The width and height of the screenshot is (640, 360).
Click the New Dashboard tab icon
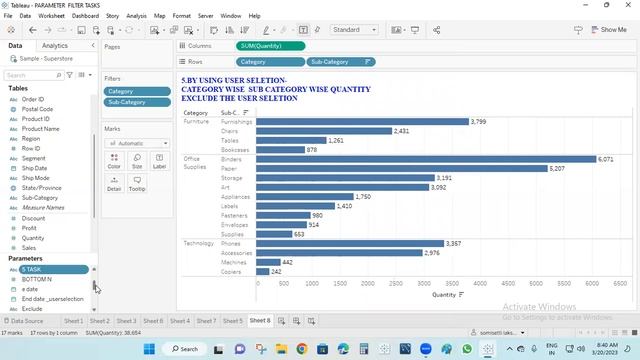[296, 321]
